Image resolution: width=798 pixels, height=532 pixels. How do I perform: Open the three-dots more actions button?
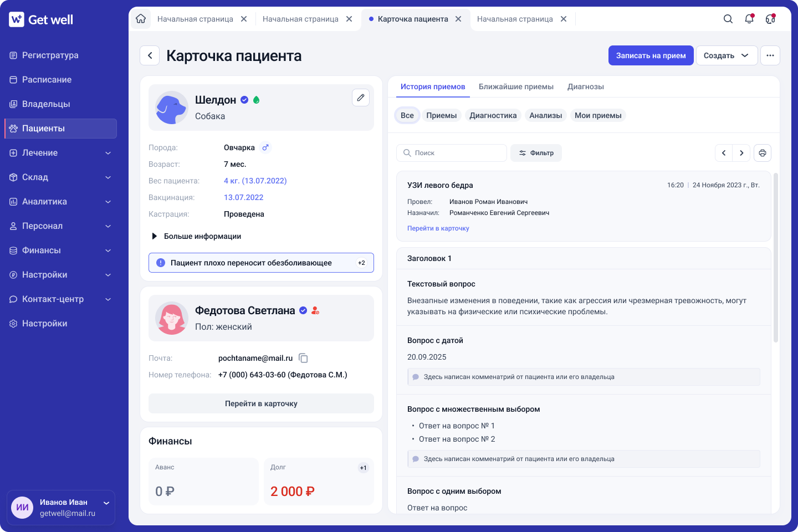(x=770, y=55)
